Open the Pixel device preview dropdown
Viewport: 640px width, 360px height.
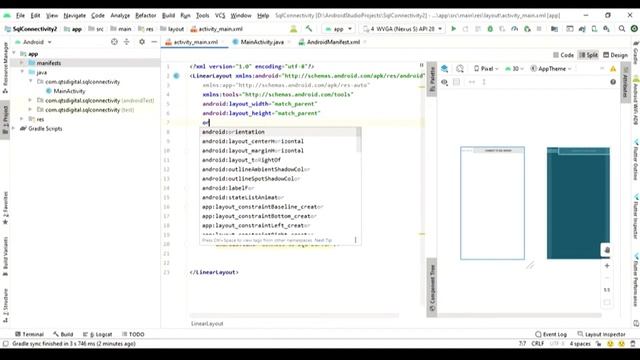point(486,69)
